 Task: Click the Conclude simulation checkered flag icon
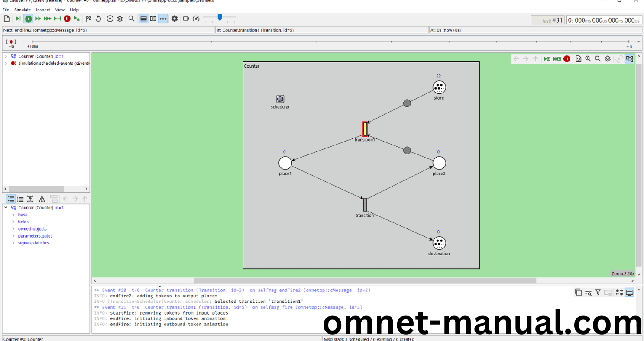pos(88,19)
